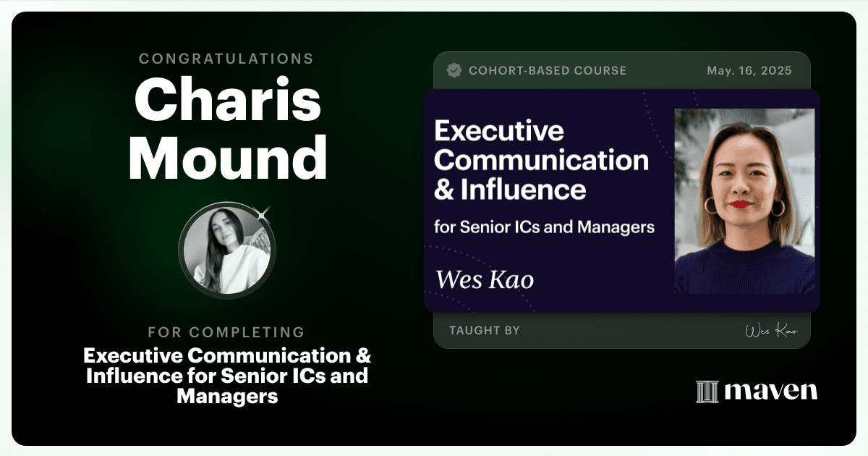The height and width of the screenshot is (456, 868).
Task: Click "Managers" on the bottom title's last line
Action: [227, 397]
